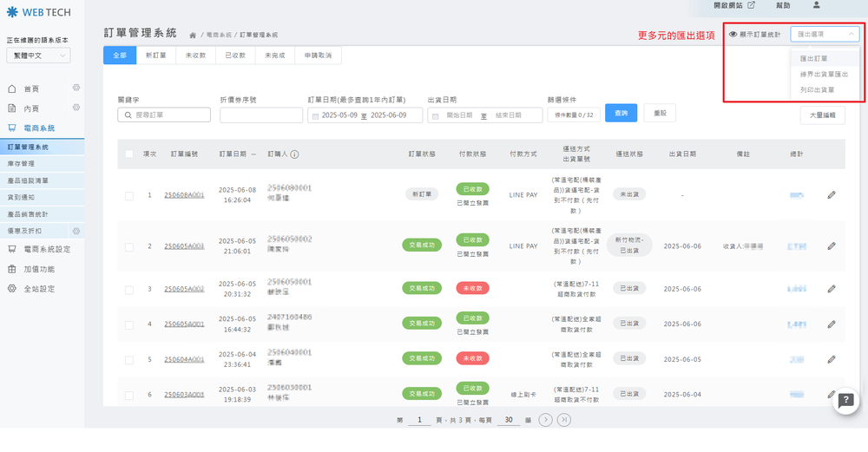Viewport: 868px width, 452px height.
Task: Edit order 250605A003 with pencil icon
Action: pyautogui.click(x=832, y=246)
